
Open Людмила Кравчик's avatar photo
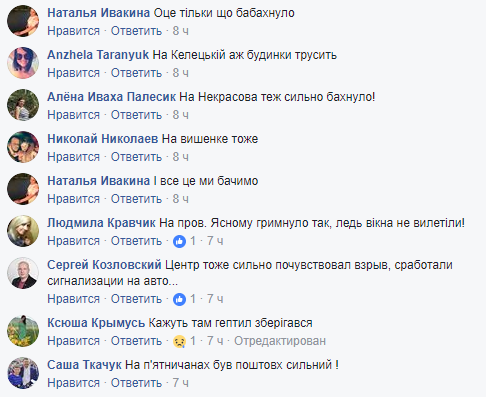(x=23, y=231)
